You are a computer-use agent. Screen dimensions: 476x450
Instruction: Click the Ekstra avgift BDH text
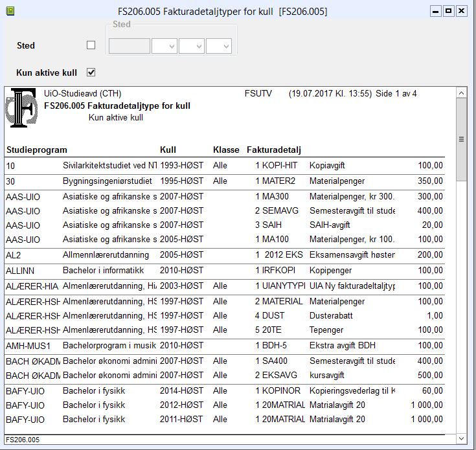tap(343, 346)
